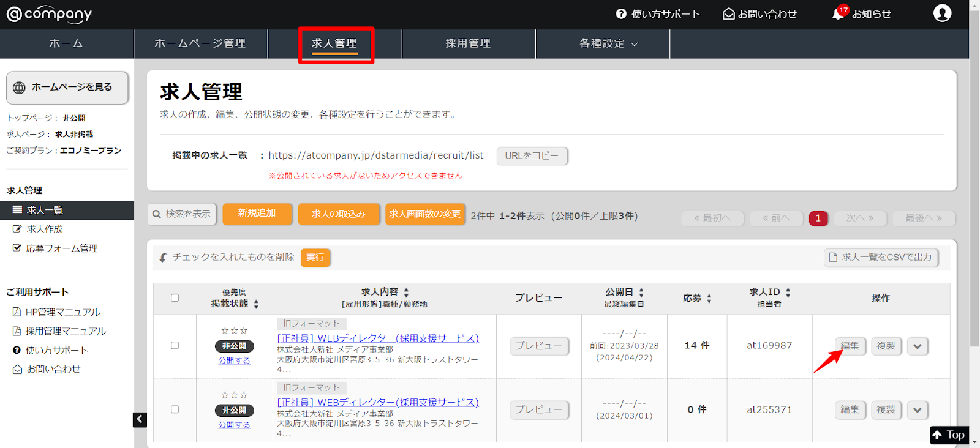980x448 pixels.
Task: Sort by 公開日 using the sort arrows
Action: 641,293
